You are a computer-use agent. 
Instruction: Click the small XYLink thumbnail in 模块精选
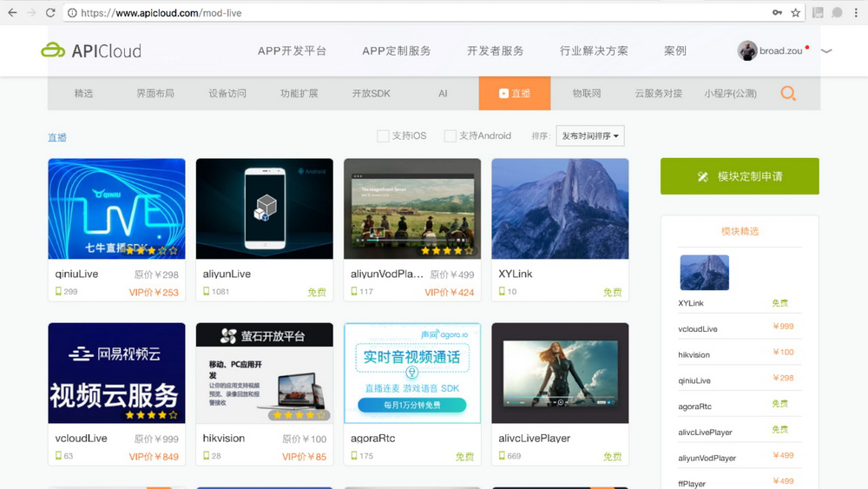[704, 273]
